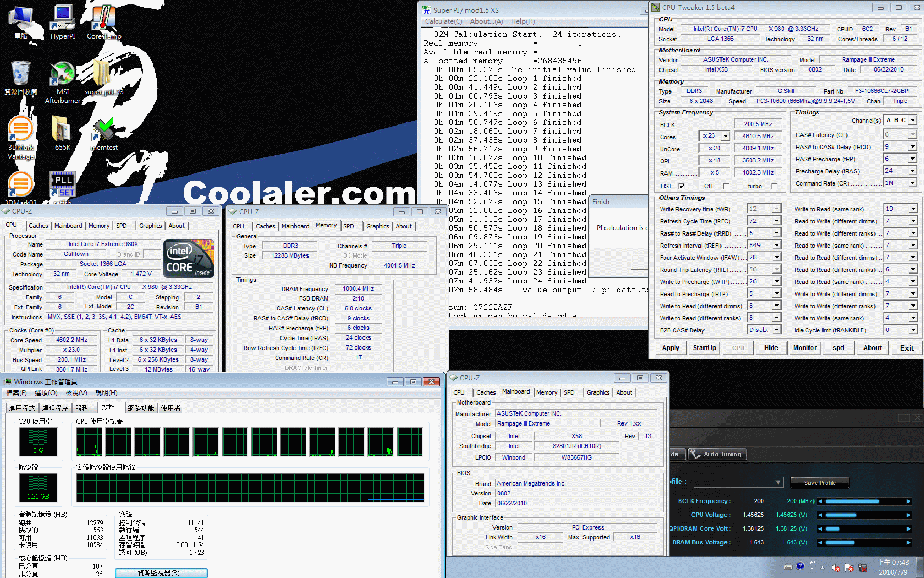Click the Task Manager title bar icon
This screenshot has height=578, width=924.
(8, 381)
